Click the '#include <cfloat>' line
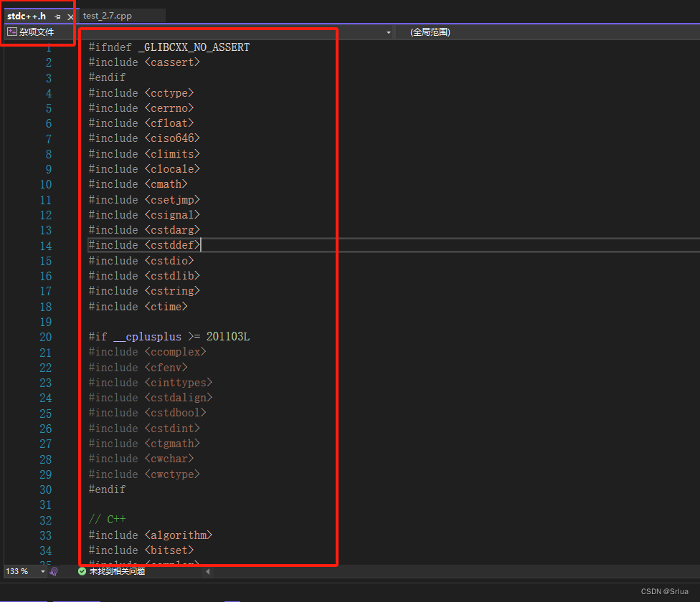This screenshot has height=602, width=700. (141, 123)
